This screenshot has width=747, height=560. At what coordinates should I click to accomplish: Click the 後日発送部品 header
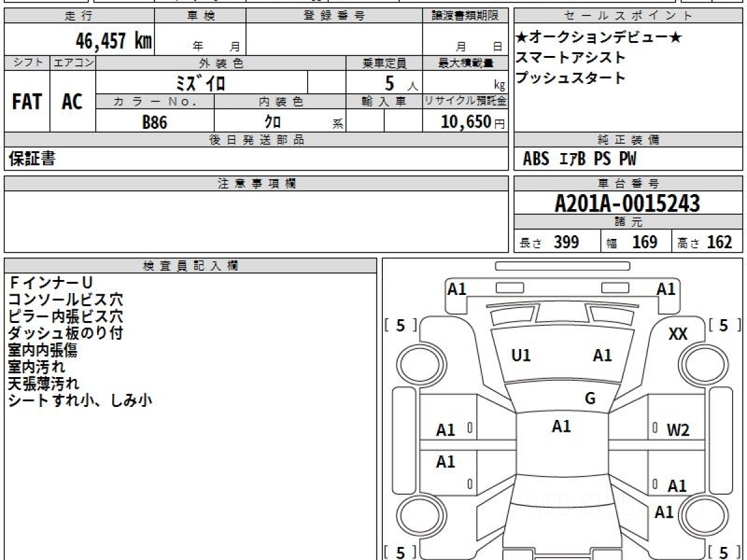coord(256,140)
